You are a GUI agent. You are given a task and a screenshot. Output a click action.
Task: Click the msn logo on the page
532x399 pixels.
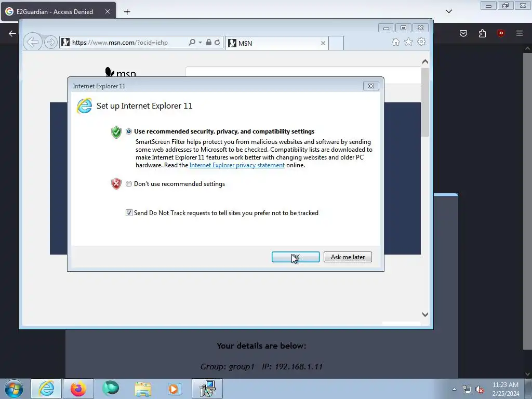(121, 72)
